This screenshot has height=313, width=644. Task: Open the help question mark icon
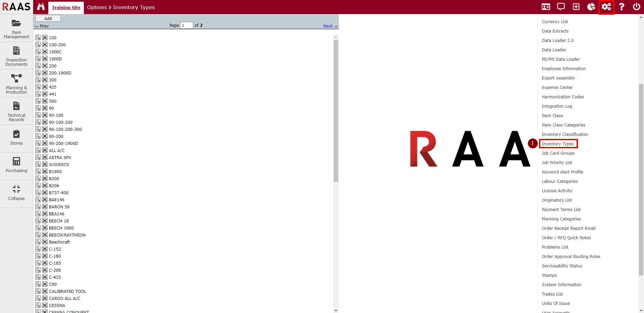622,7
